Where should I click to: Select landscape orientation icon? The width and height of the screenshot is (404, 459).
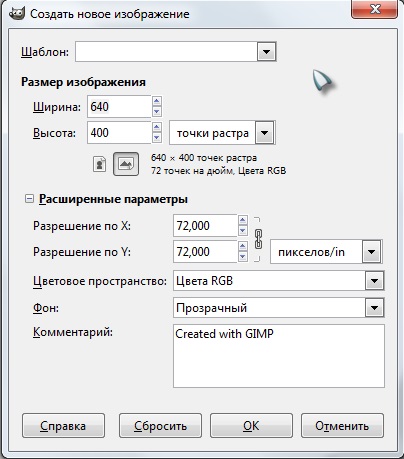click(x=126, y=164)
